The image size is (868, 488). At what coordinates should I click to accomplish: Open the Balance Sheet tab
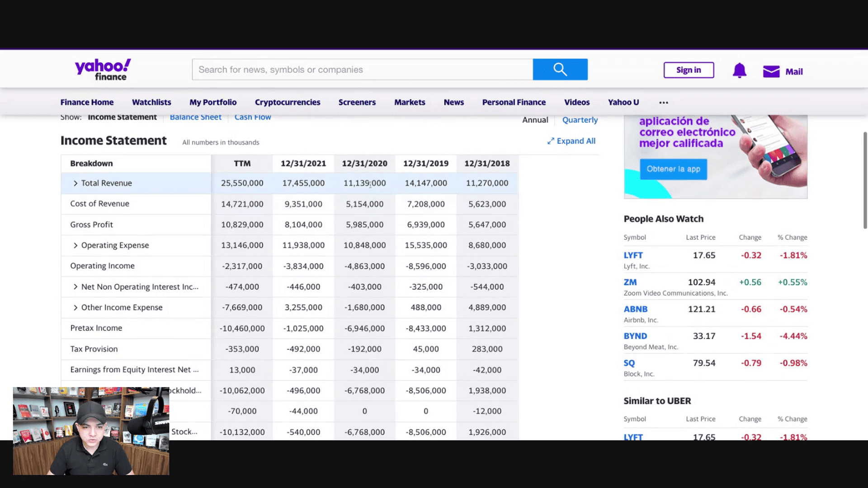(195, 117)
